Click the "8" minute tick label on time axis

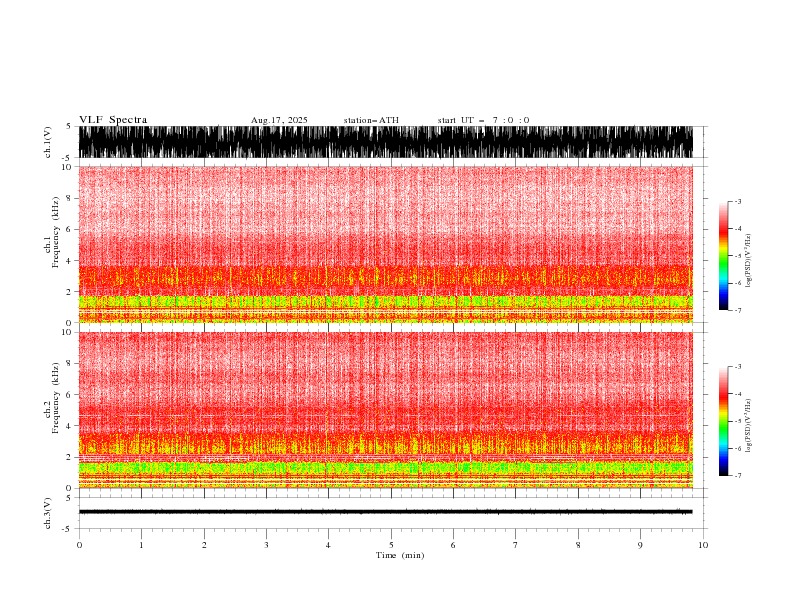(x=578, y=545)
